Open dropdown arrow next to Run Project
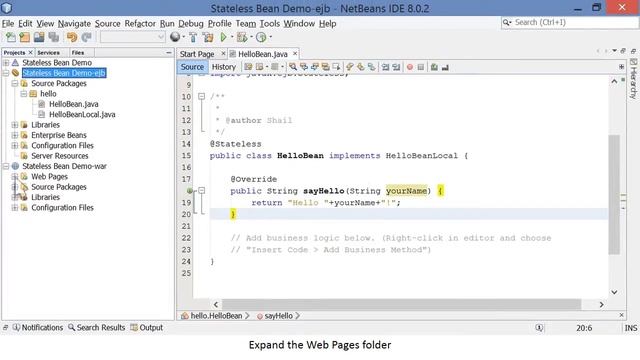Viewport: 640px width, 360px height. [x=232, y=37]
